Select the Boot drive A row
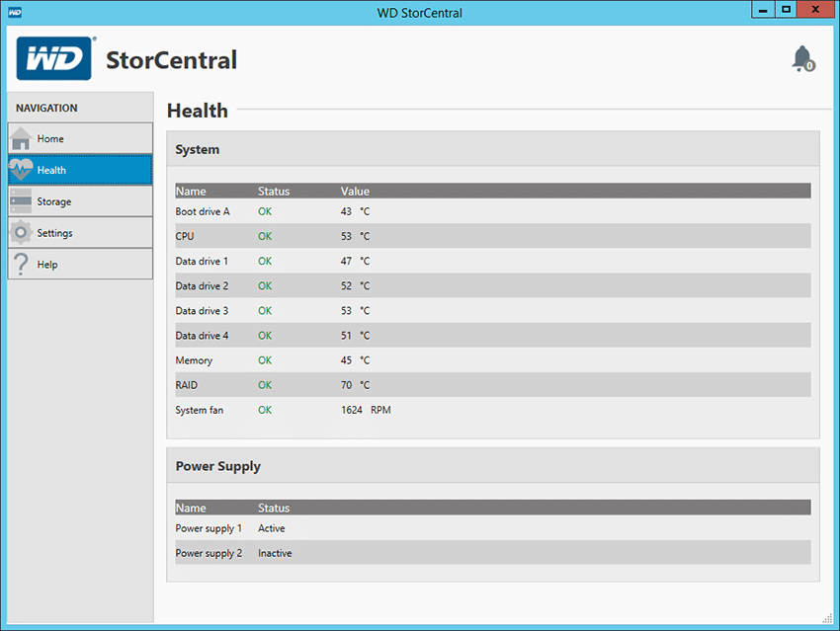The width and height of the screenshot is (840, 631). (493, 211)
